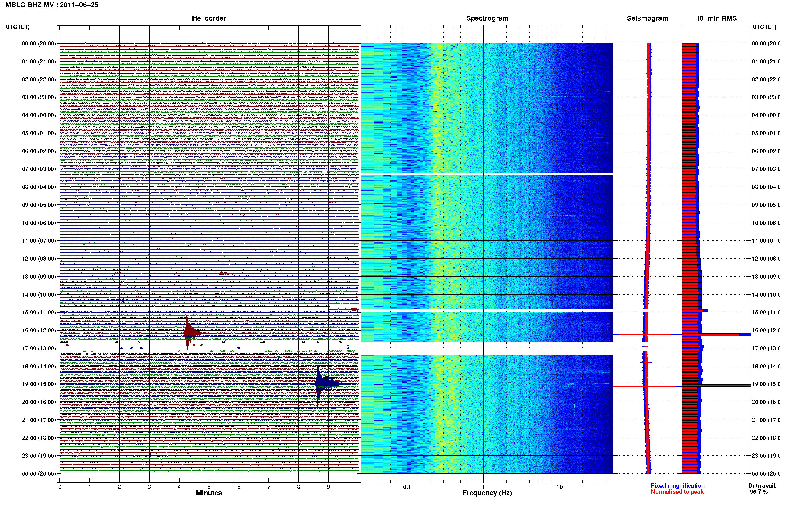The image size is (812, 508).
Task: Click the red Normalised to peak legend entry
Action: [x=677, y=492]
